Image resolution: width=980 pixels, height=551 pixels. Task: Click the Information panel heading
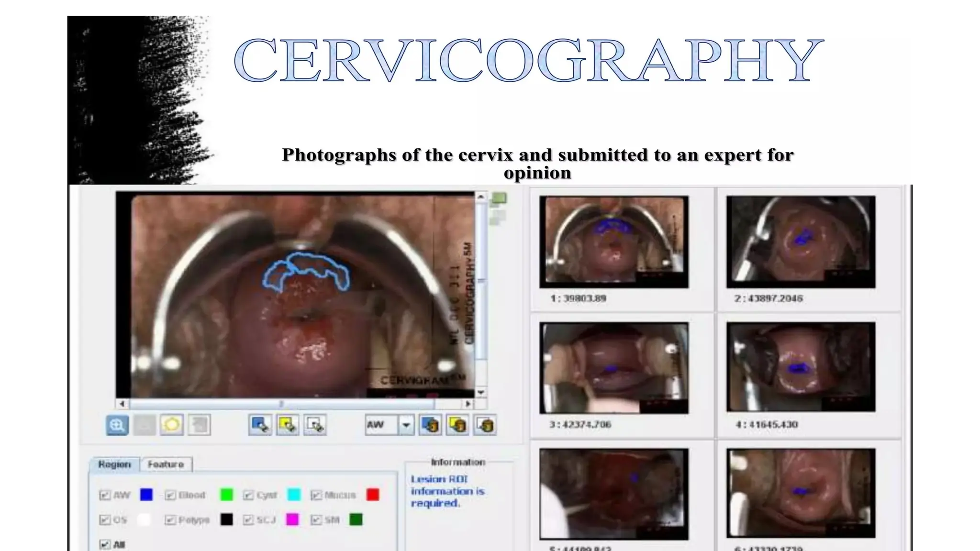click(x=458, y=462)
